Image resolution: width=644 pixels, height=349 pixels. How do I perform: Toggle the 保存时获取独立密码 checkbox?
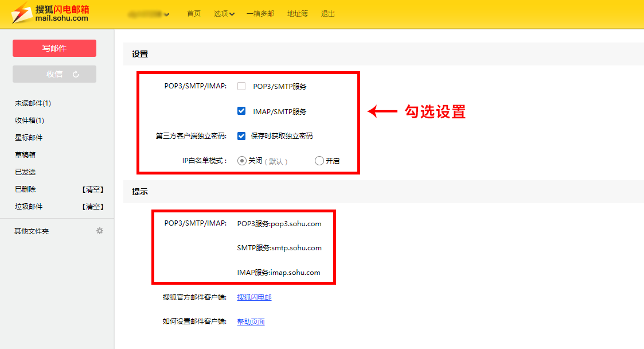pyautogui.click(x=241, y=136)
